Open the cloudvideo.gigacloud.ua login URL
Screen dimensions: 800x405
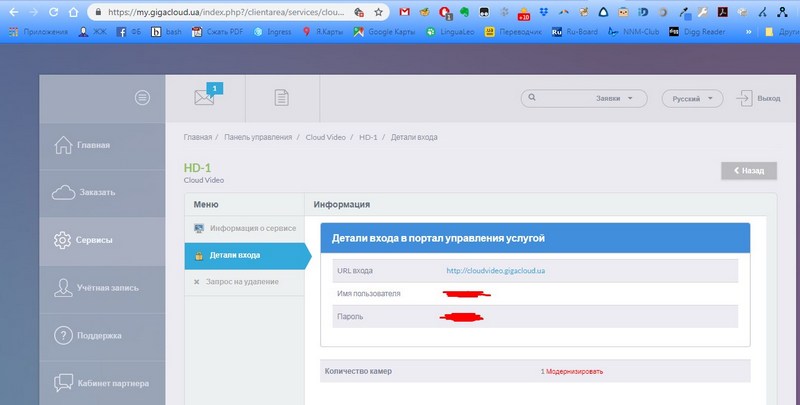(495, 271)
